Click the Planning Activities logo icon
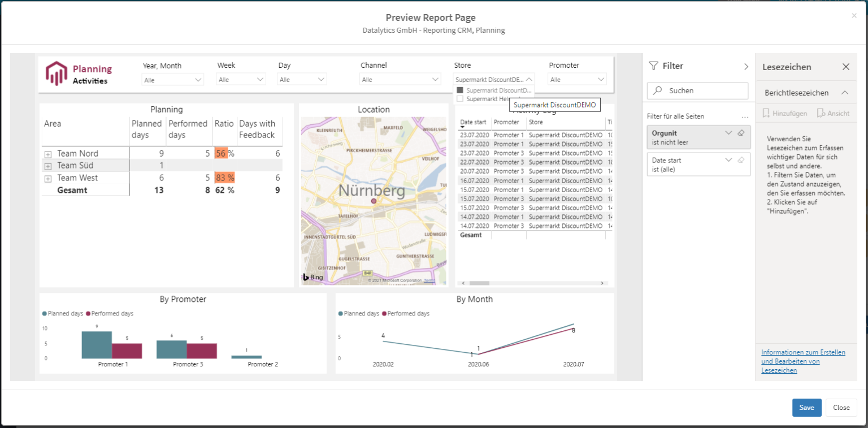This screenshot has width=868, height=428. pos(57,72)
